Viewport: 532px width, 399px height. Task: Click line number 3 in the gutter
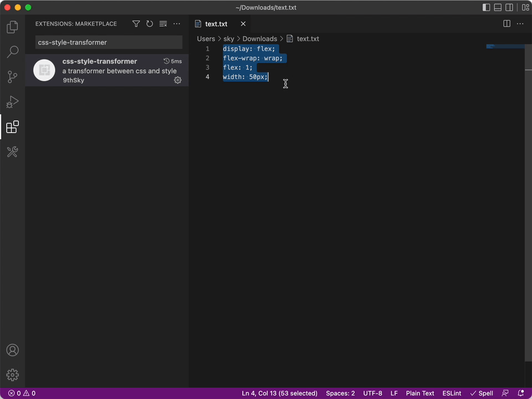pos(207,68)
